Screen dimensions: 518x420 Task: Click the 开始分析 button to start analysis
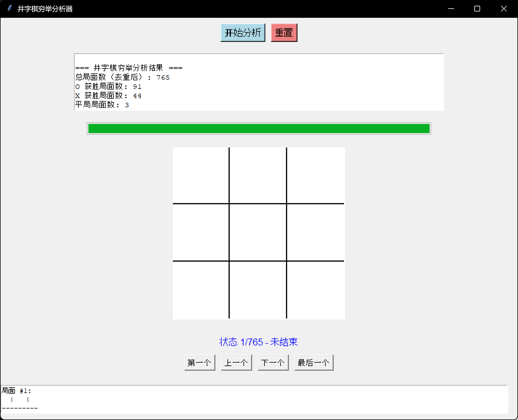tap(243, 32)
